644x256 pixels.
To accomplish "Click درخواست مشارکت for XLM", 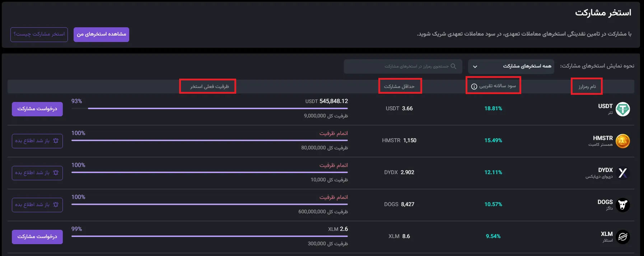I will click(x=37, y=237).
